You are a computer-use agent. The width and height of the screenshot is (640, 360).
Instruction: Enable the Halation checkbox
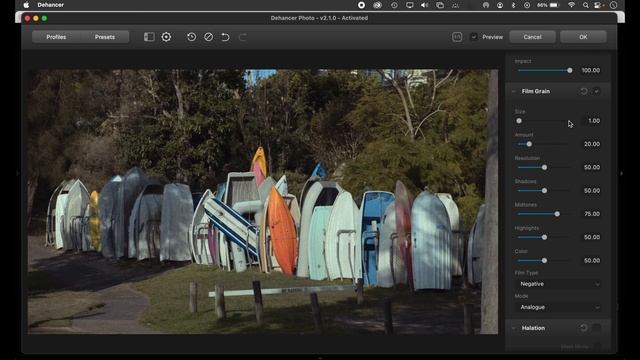[597, 328]
